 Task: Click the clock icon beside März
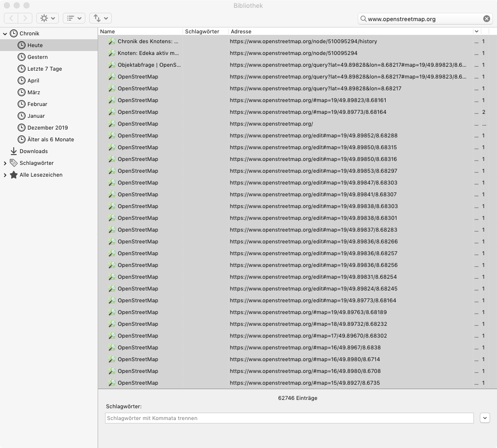pos(21,92)
